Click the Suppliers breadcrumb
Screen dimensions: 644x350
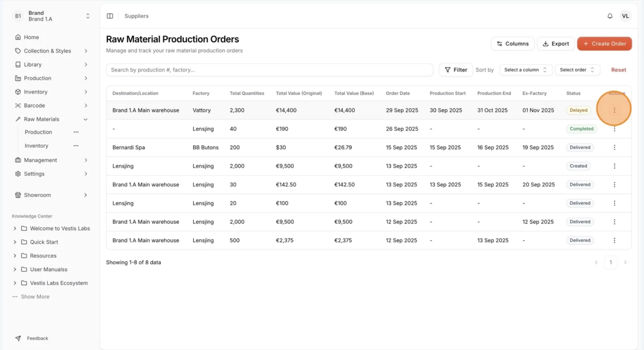pos(136,16)
